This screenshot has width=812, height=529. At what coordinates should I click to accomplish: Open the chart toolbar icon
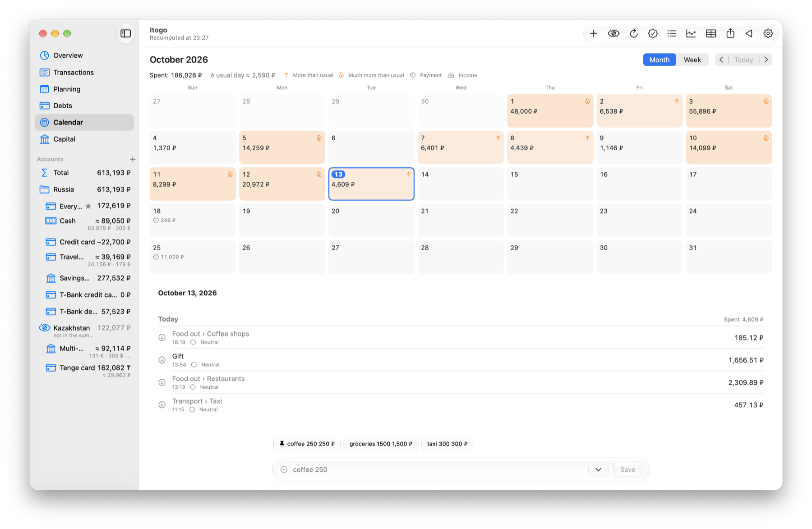(691, 33)
